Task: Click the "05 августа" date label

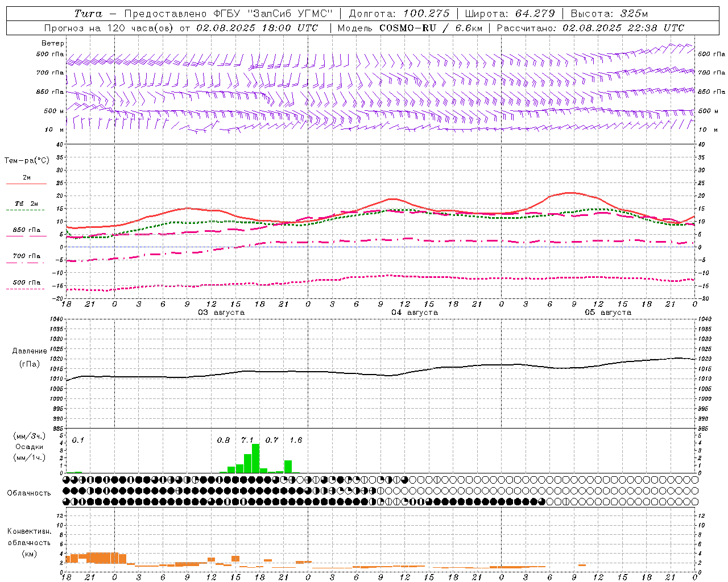Action: (x=608, y=313)
